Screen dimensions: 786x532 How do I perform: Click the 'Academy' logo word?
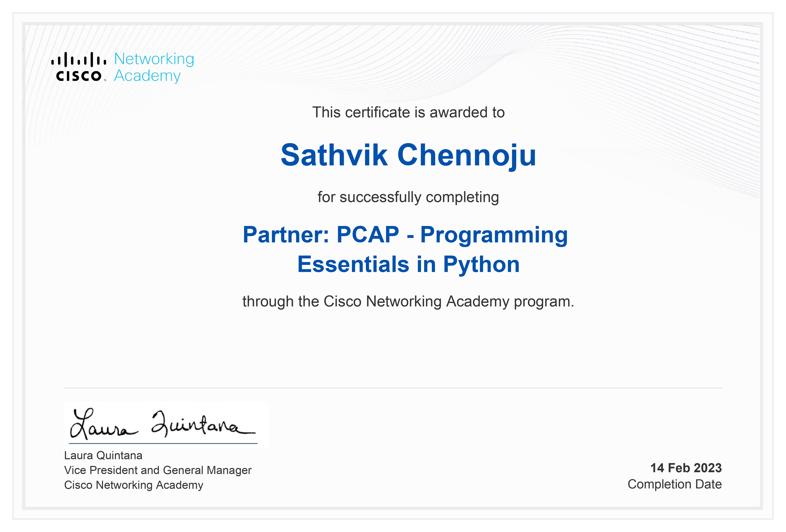147,76
